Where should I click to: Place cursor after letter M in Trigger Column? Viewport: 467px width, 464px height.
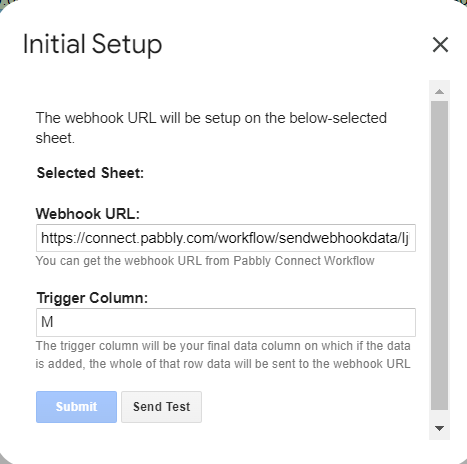pyautogui.click(x=54, y=322)
